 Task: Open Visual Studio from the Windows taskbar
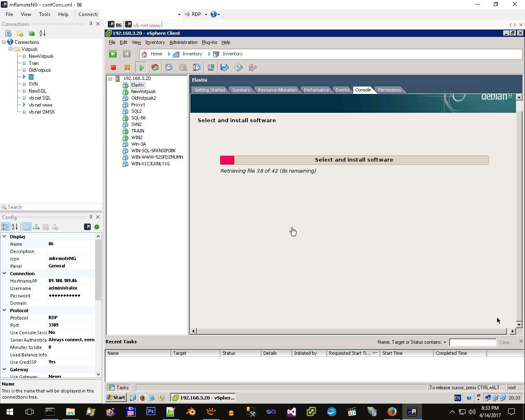tap(292, 411)
